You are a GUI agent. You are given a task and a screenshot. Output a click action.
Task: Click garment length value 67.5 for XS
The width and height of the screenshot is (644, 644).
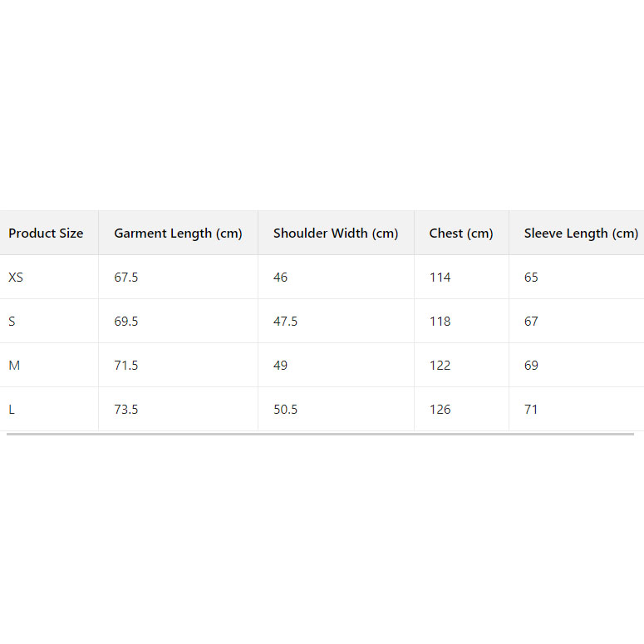[126, 278]
